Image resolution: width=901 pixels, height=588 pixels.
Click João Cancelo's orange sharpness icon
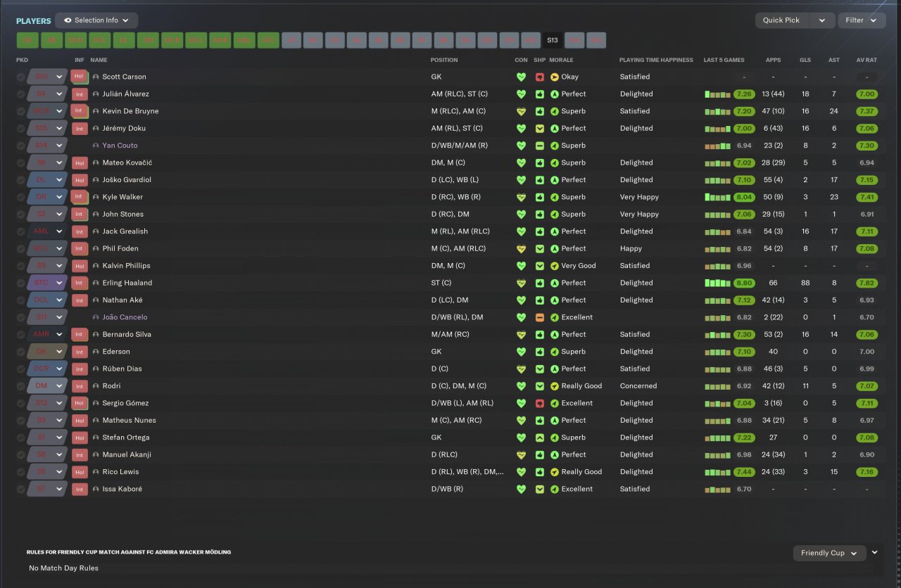540,317
